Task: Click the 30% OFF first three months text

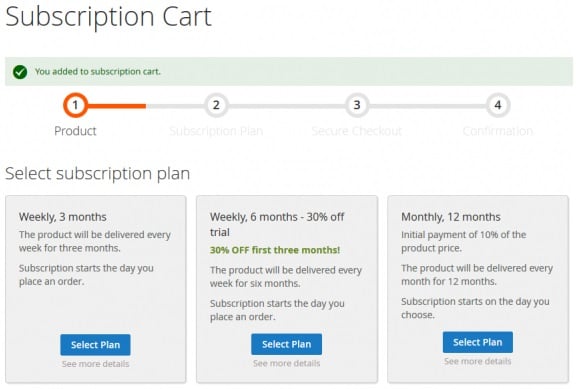Action: [275, 250]
